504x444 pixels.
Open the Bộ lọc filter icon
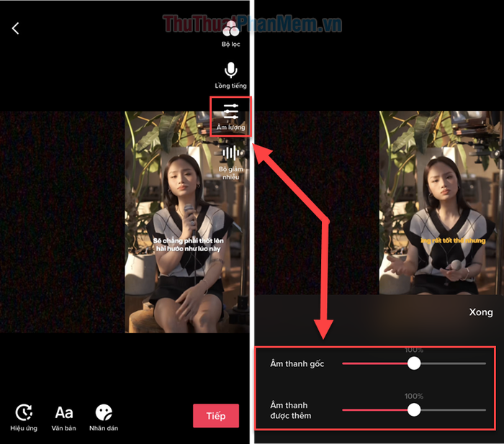(231, 30)
